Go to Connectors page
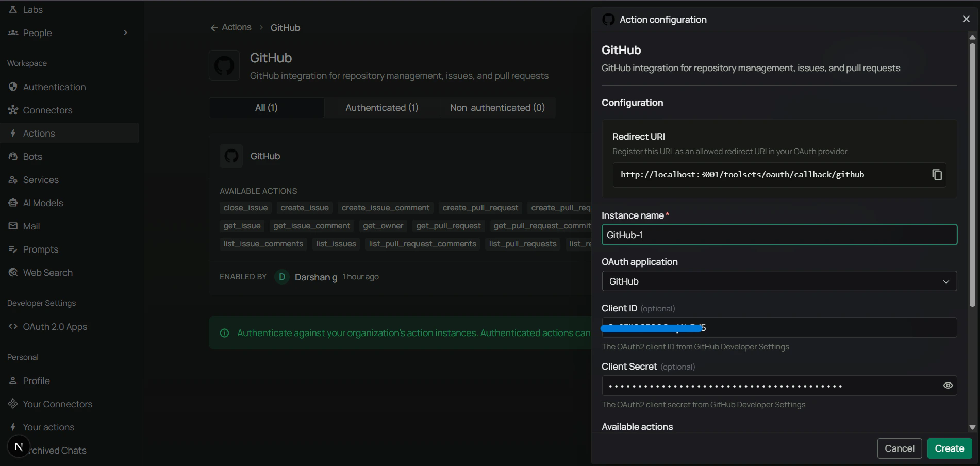Viewport: 980px width, 466px height. (x=47, y=110)
